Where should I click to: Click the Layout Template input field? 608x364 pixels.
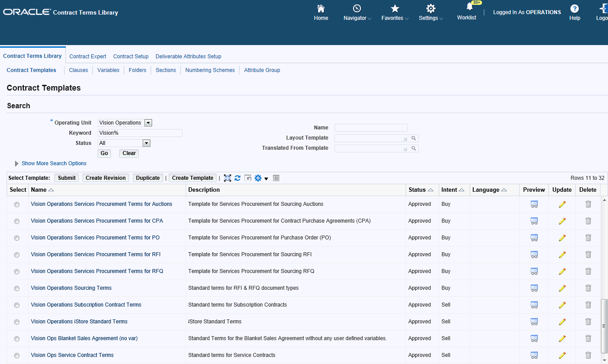(372, 138)
